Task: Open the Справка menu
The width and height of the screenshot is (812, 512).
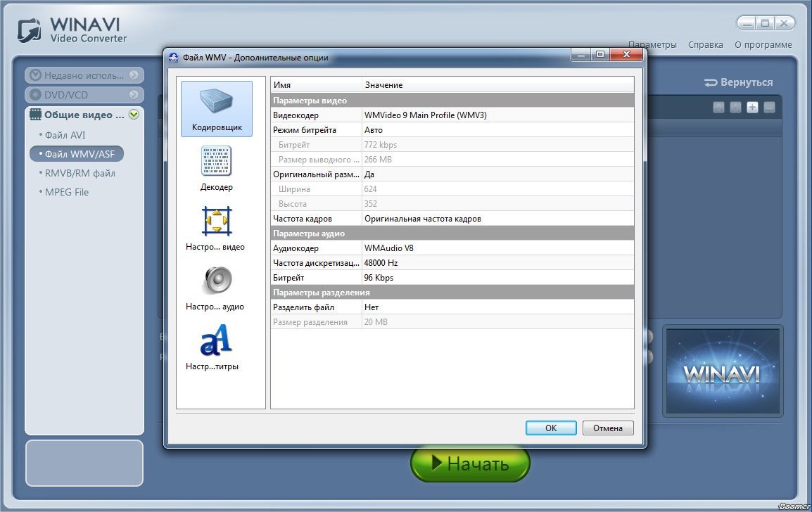Action: (705, 44)
